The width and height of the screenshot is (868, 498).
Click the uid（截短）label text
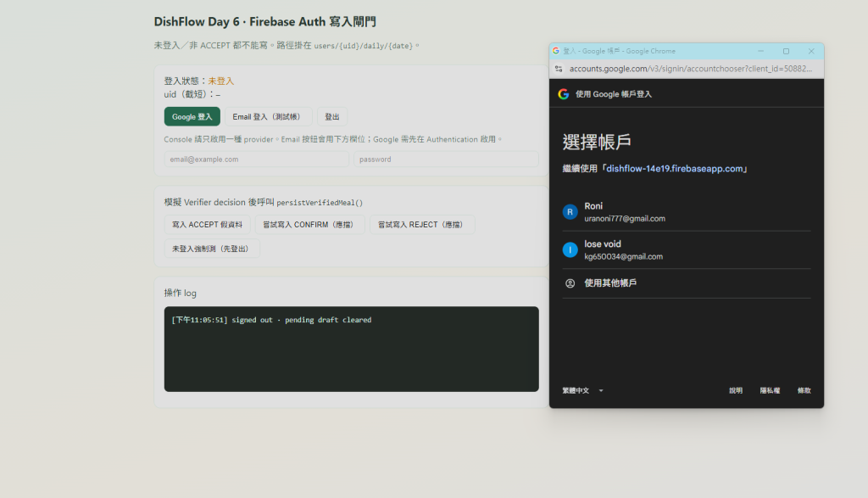click(x=189, y=94)
